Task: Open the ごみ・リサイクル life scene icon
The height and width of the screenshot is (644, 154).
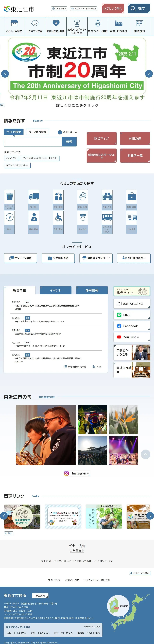Action: click(9, 200)
